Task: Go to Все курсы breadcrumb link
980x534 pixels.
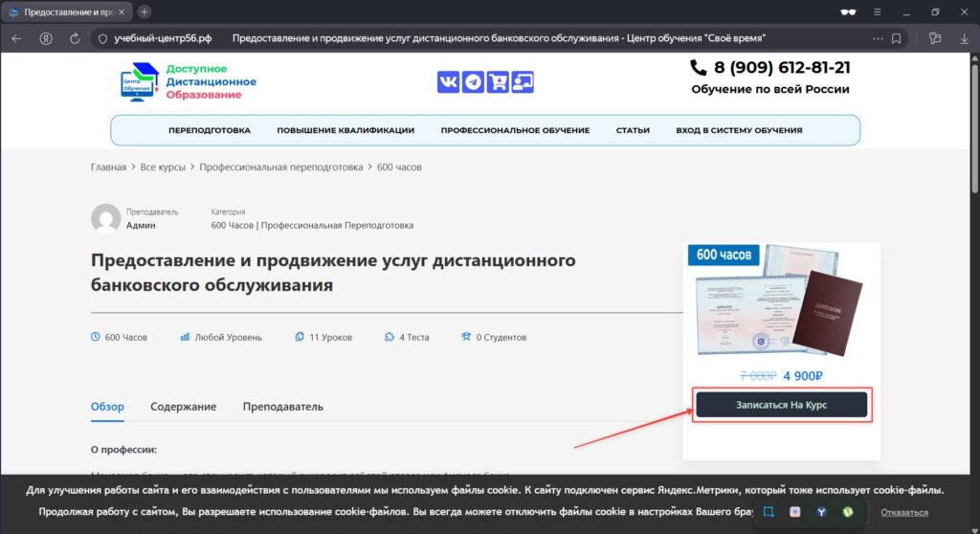Action: coord(163,167)
